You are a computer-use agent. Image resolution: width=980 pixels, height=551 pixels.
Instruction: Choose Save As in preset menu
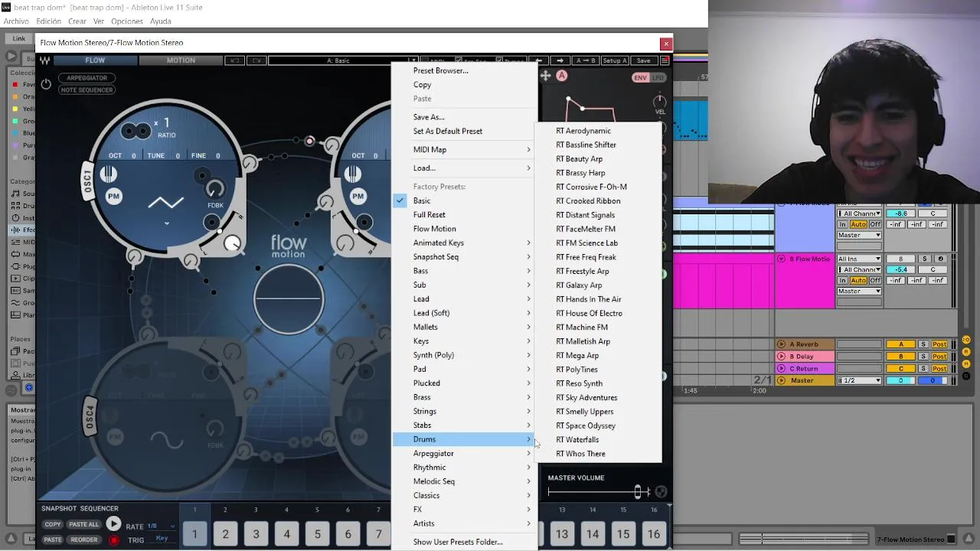click(x=464, y=117)
